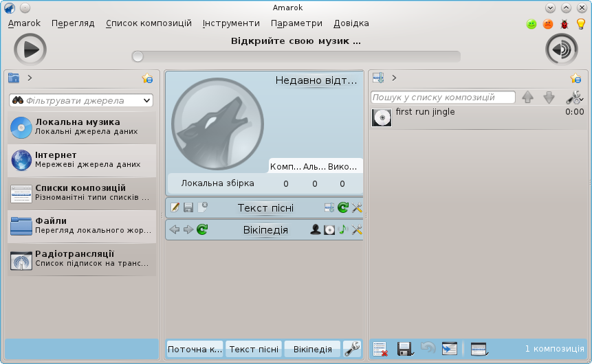Open playlist search options wrench dropdown
Image resolution: width=592 pixels, height=364 pixels.
pyautogui.click(x=575, y=98)
